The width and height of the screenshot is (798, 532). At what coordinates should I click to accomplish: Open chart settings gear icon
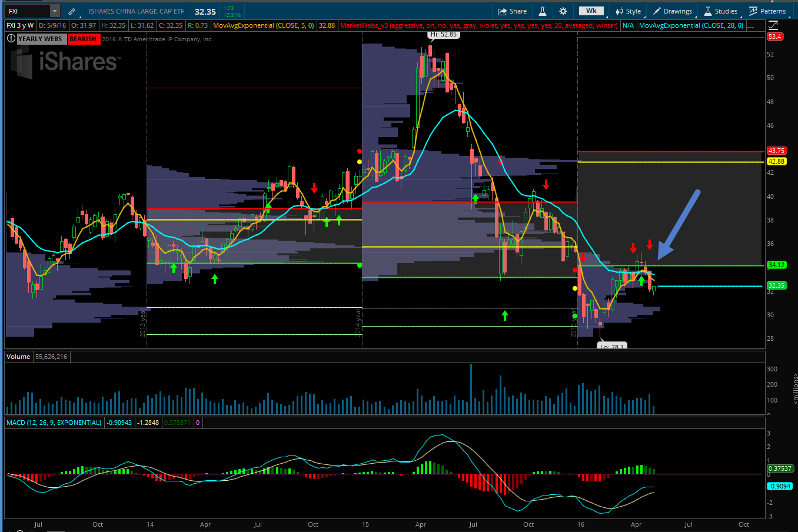[563, 11]
